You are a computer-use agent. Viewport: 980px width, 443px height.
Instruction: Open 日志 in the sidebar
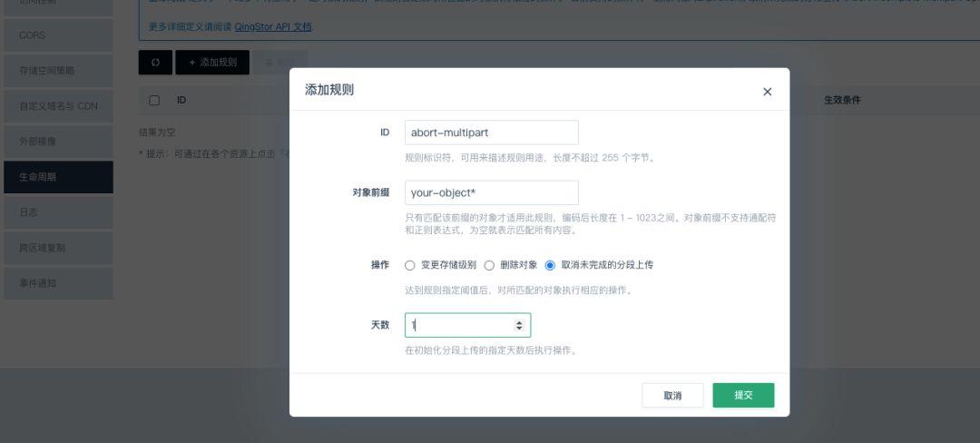59,212
